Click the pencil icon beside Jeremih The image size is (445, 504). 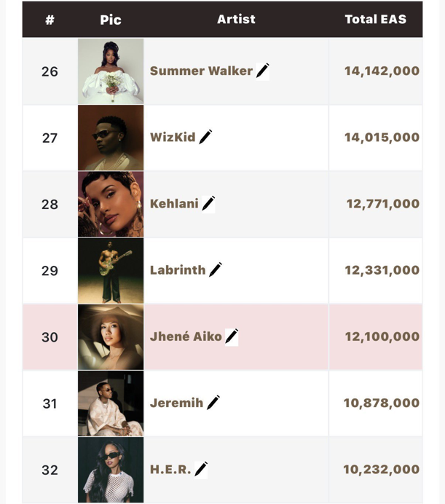(x=213, y=403)
